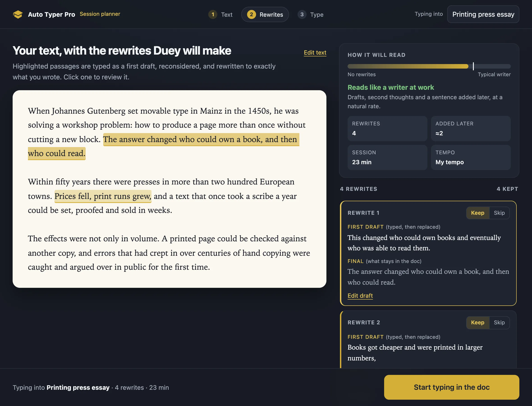
Task: Select Skip for Rewrite 1
Action: (x=499, y=213)
